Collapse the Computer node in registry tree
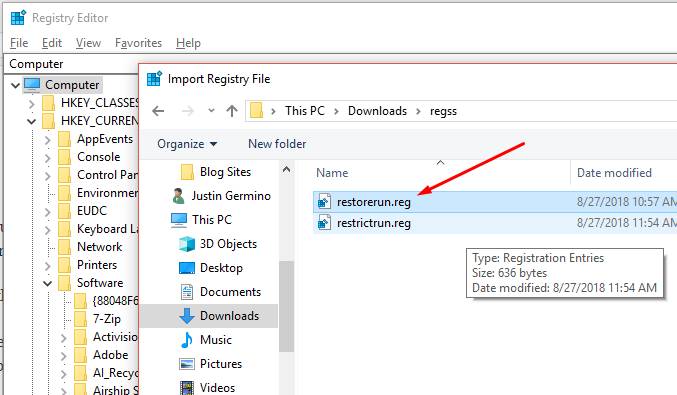677x395 pixels. [16, 85]
